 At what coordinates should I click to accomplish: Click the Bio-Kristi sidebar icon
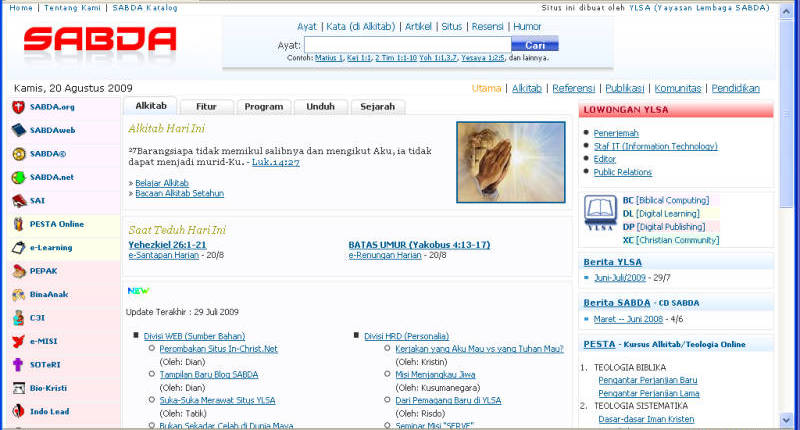19,389
